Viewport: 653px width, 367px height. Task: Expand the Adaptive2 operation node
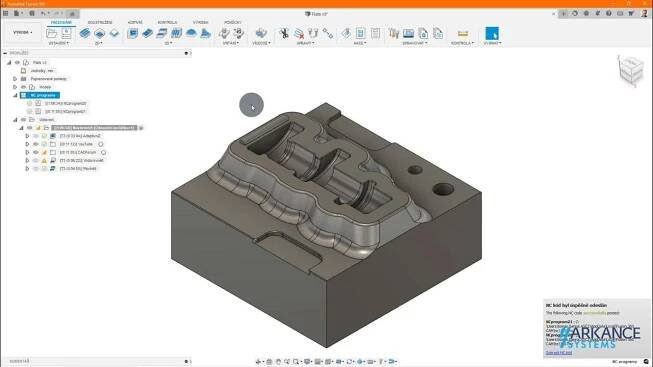tap(27, 136)
